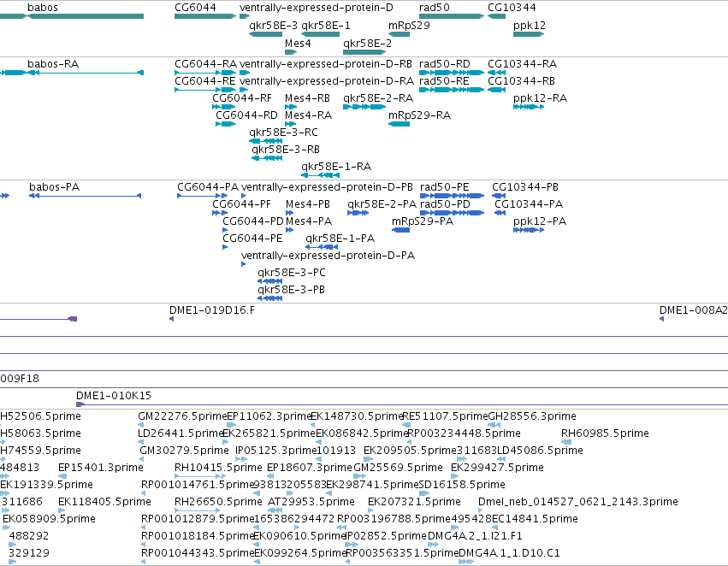Click the CG6044-RF transcript label
Screen dimensions: 728x566
pyautogui.click(x=242, y=97)
